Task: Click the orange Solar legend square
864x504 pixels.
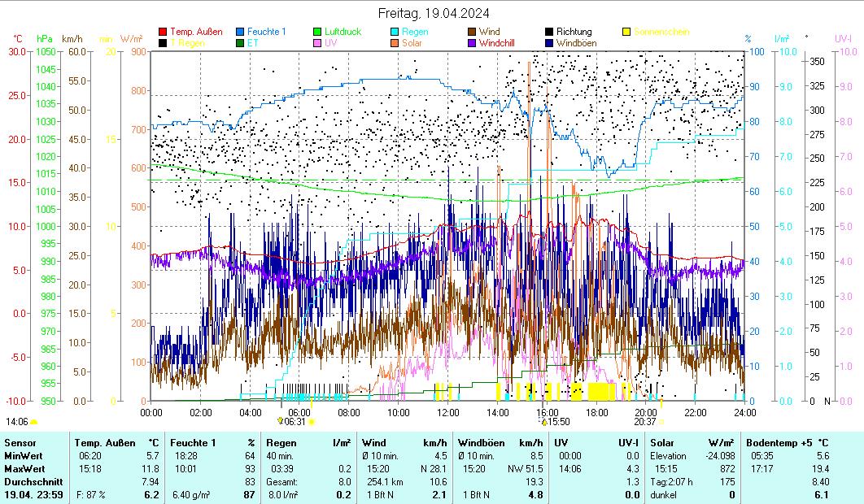Action: pos(395,42)
